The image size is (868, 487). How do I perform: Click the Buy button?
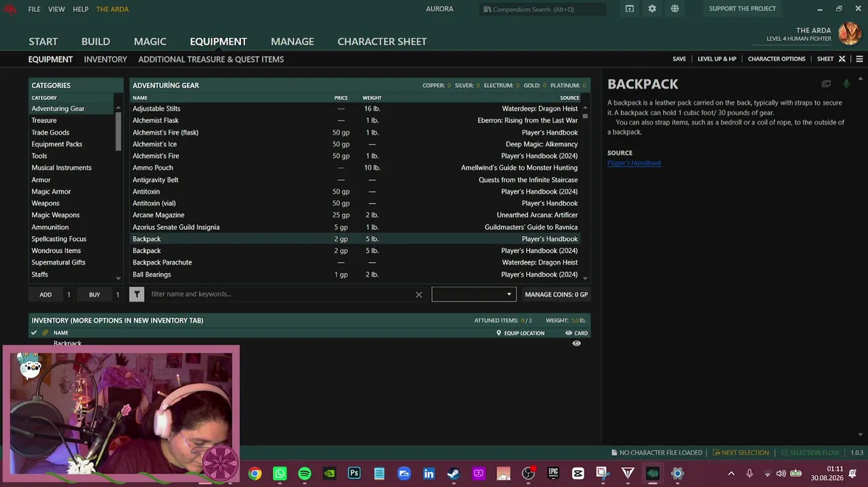(x=94, y=294)
